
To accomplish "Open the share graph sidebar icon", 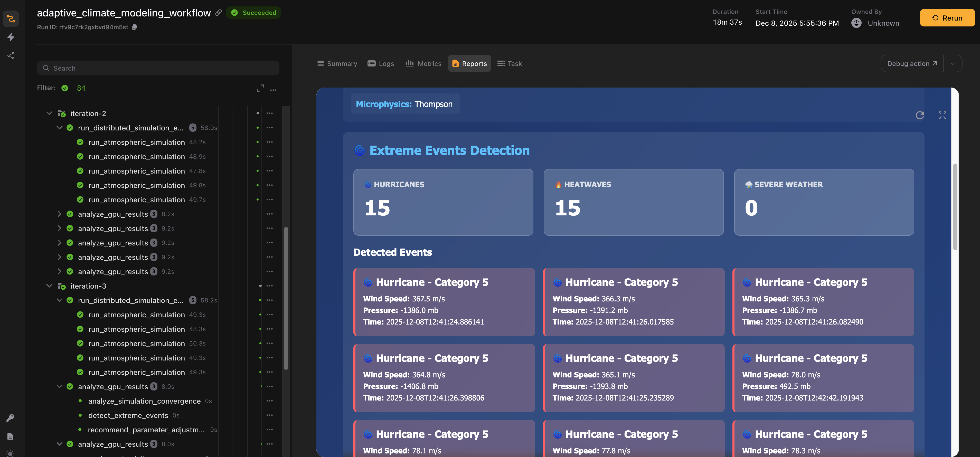I will pyautogui.click(x=11, y=56).
